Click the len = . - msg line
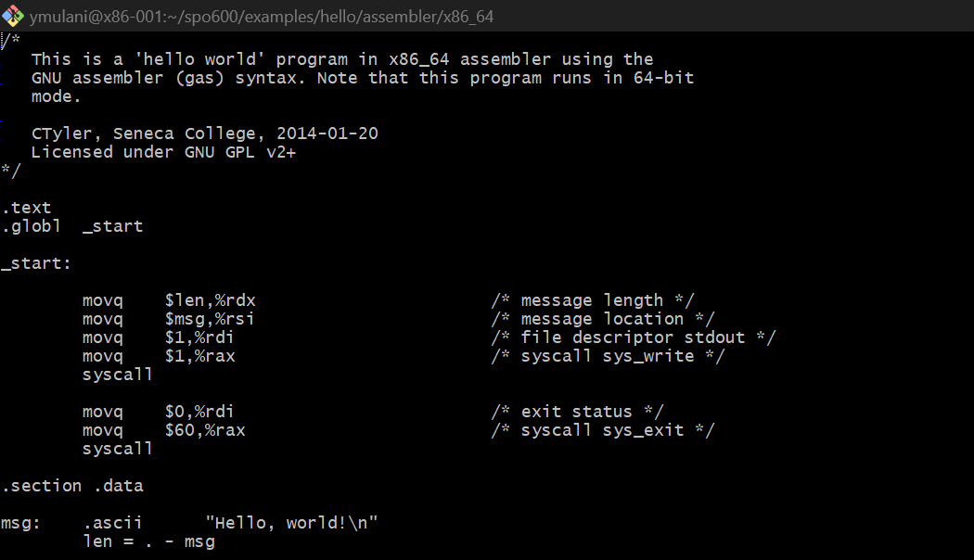974x560 pixels. tap(148, 541)
